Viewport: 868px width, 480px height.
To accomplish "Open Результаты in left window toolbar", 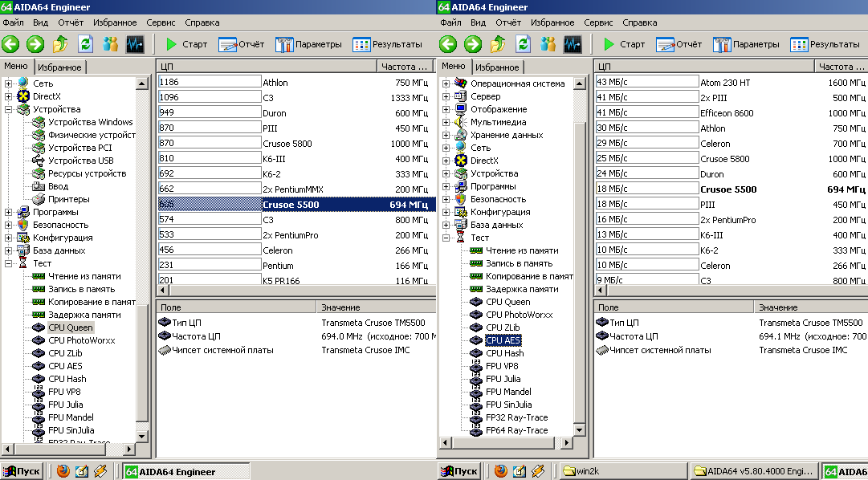I will 388,44.
